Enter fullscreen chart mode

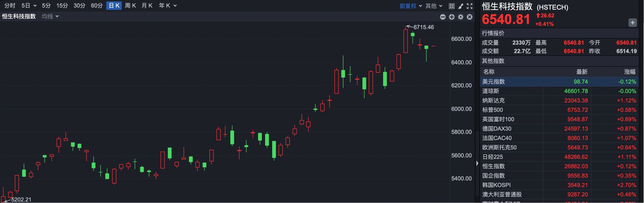click(470, 6)
